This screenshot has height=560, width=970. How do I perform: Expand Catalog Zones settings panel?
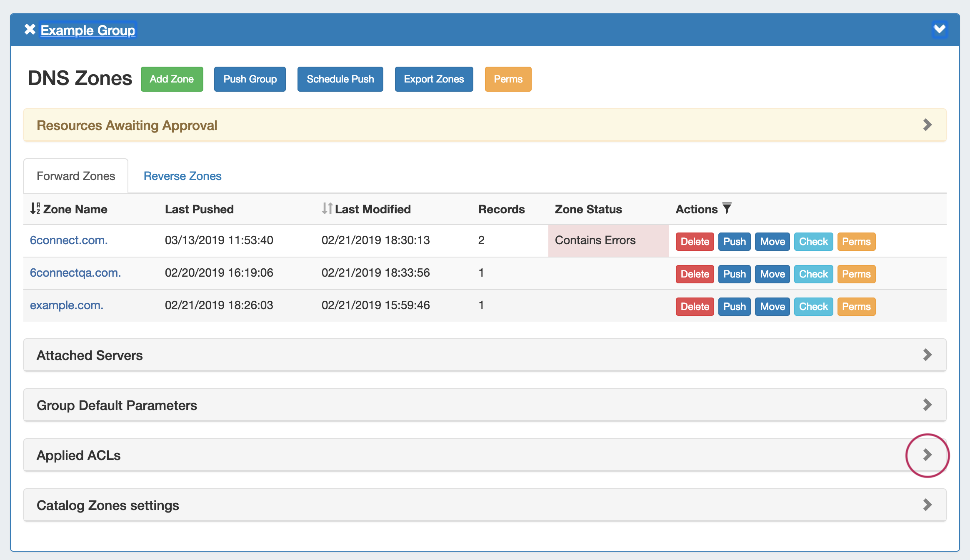pyautogui.click(x=927, y=505)
